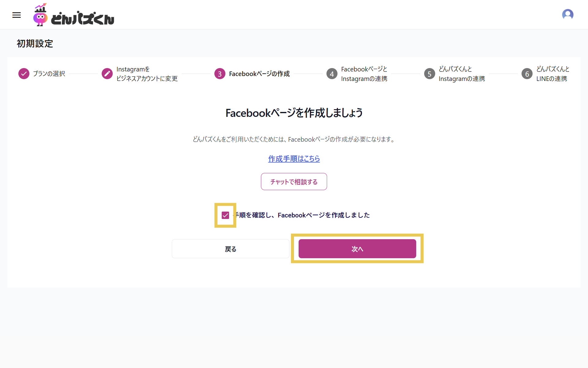Open the user profile avatar
This screenshot has width=588, height=368.
pyautogui.click(x=567, y=14)
